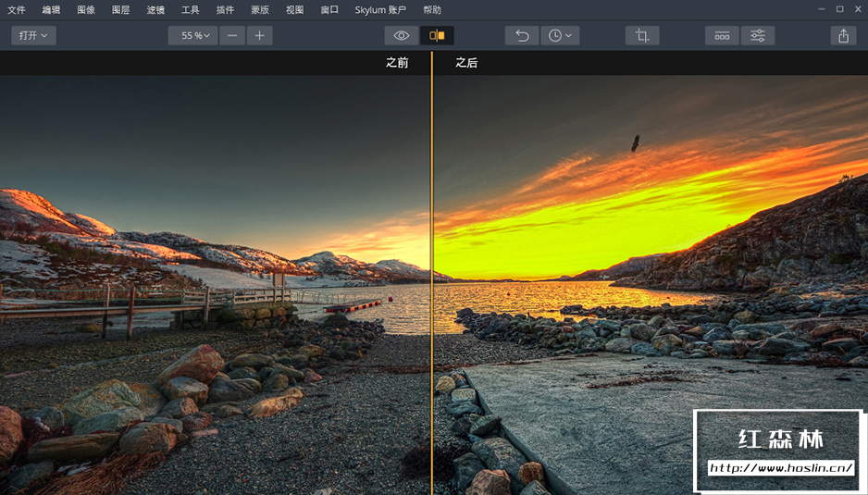Screen dimensions: 868x495
Task: Open the 视图 menu
Action: (x=294, y=10)
